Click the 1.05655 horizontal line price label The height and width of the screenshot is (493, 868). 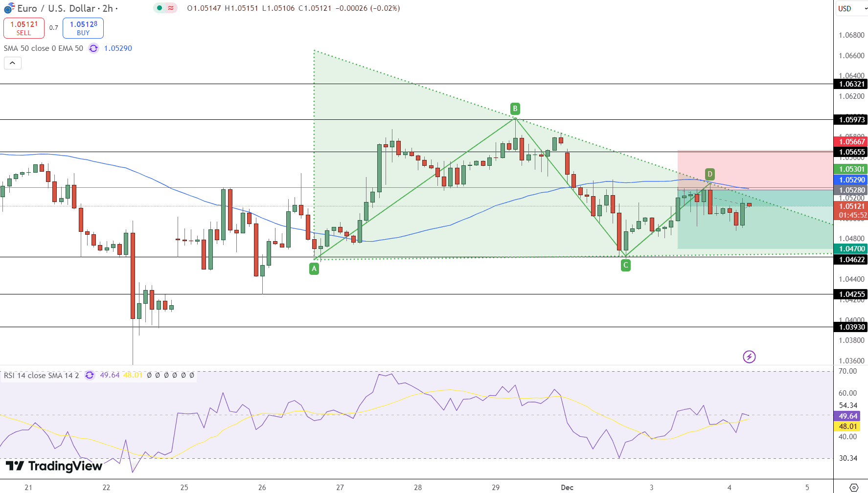[851, 152]
